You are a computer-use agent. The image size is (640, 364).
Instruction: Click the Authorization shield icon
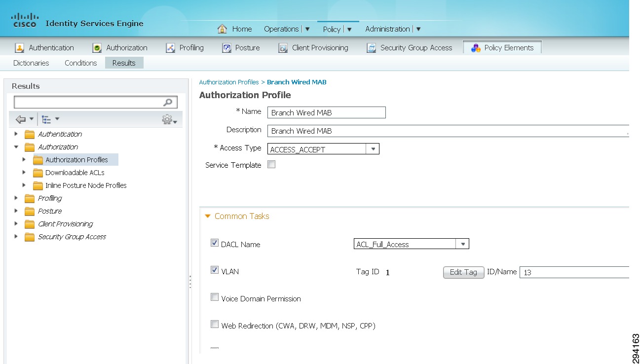[97, 48]
